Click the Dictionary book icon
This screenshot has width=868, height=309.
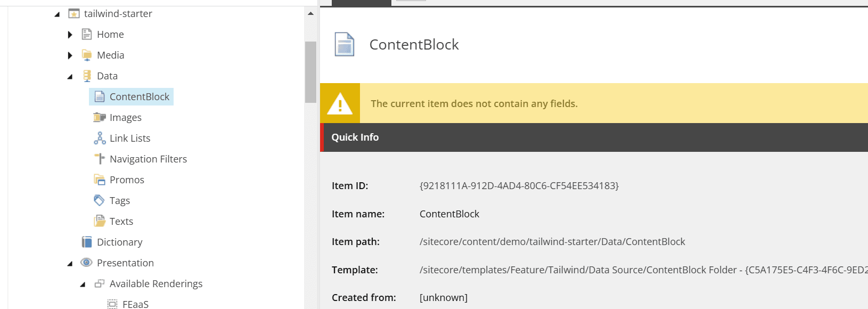[x=87, y=242]
